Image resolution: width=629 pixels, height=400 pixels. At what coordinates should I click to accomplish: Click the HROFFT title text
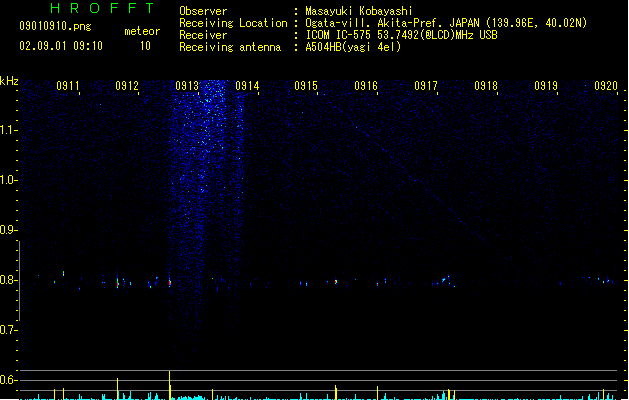click(102, 8)
